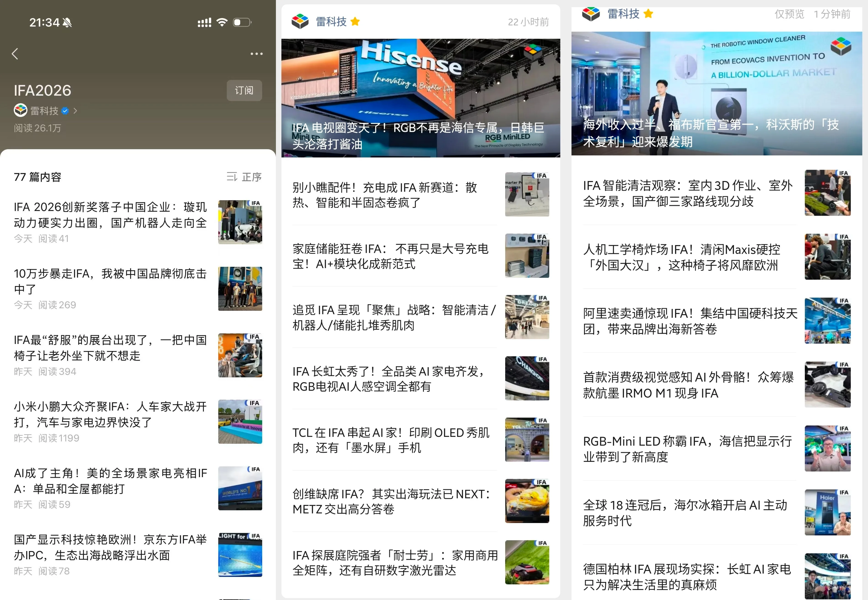Image resolution: width=868 pixels, height=600 pixels.
Task: Tap the cellular signal icon in status bar
Action: pyautogui.click(x=204, y=23)
